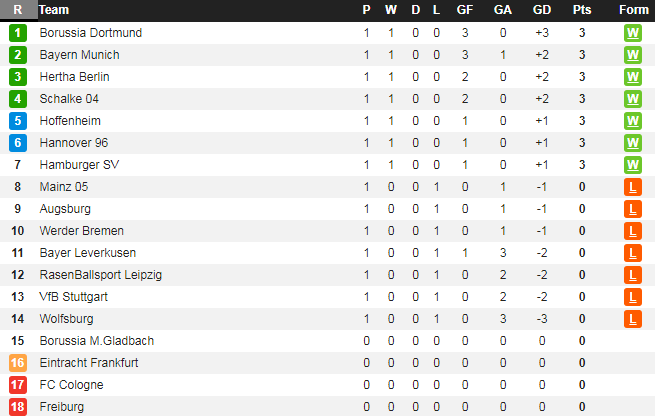Click Hamburger SV's win form icon
The image size is (655, 416).
632,165
